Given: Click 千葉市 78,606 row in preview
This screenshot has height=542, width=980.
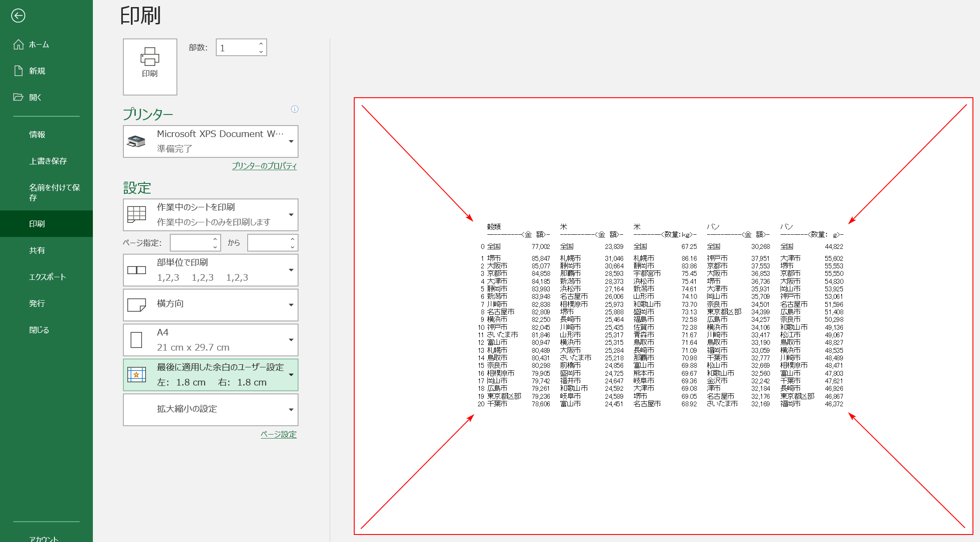Looking at the screenshot, I should pos(514,404).
